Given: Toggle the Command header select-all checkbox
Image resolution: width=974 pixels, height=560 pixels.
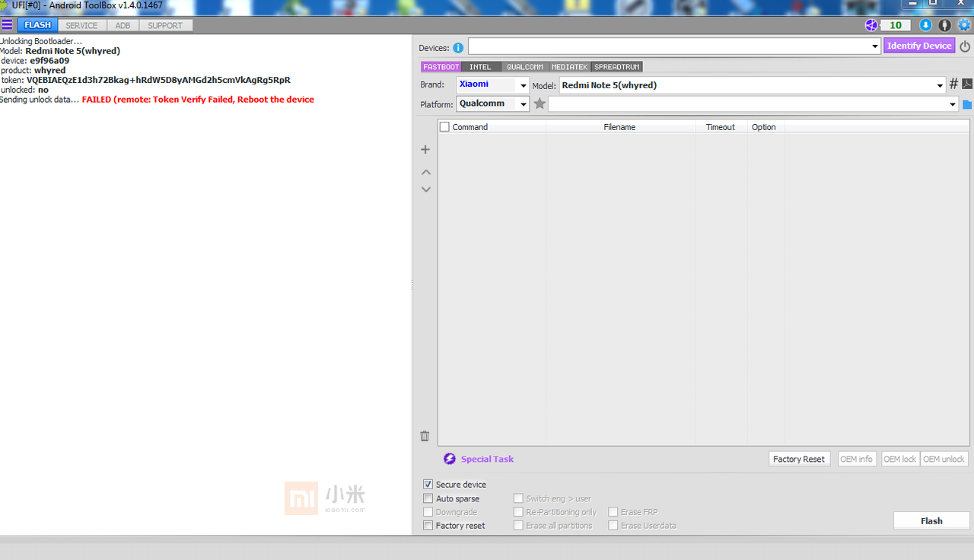Looking at the screenshot, I should pos(444,127).
